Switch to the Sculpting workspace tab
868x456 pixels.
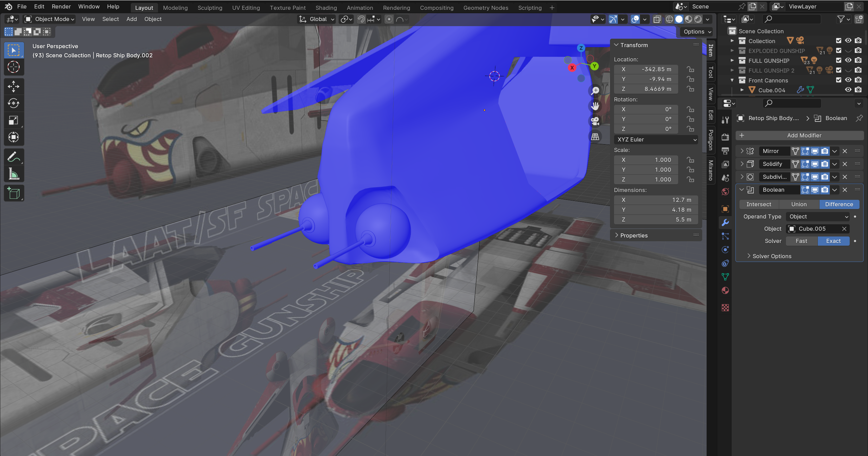[210, 7]
